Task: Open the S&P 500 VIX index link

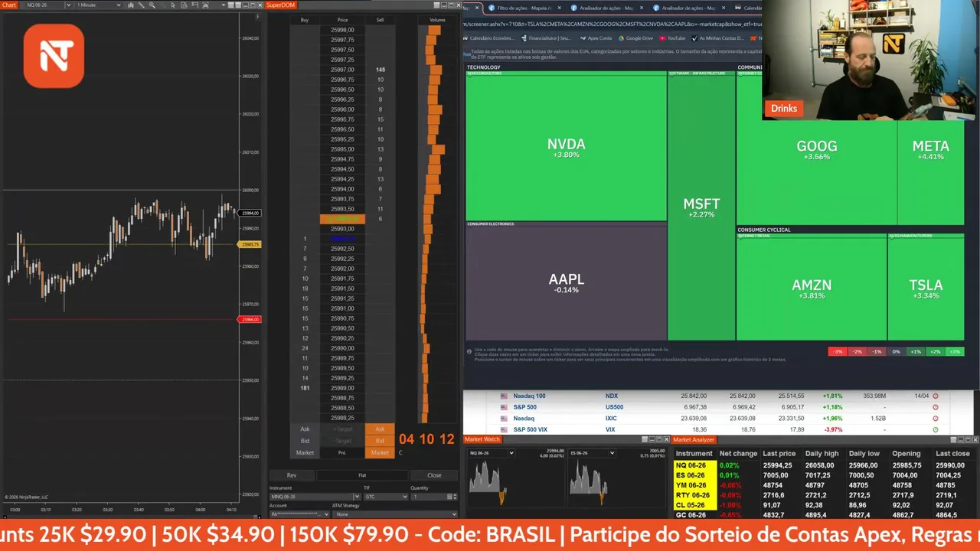Action: coord(531,429)
